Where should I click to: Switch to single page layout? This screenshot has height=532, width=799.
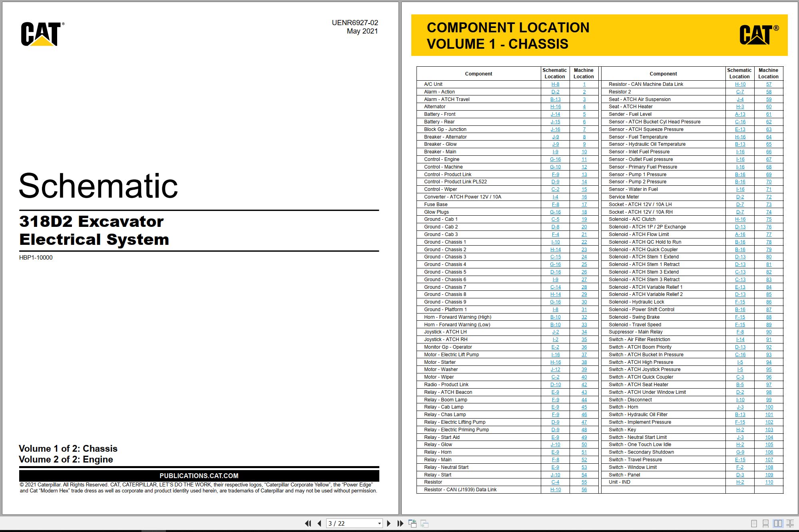pos(754,523)
